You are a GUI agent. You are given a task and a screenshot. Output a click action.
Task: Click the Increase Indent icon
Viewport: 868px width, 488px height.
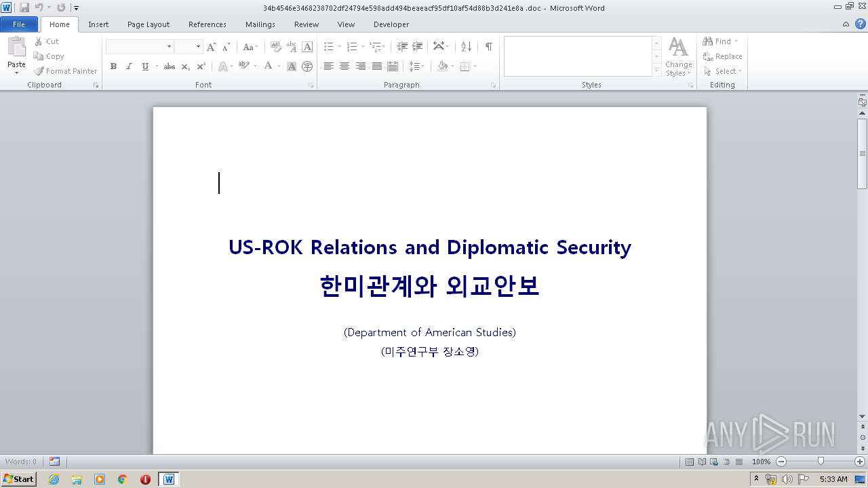(418, 47)
